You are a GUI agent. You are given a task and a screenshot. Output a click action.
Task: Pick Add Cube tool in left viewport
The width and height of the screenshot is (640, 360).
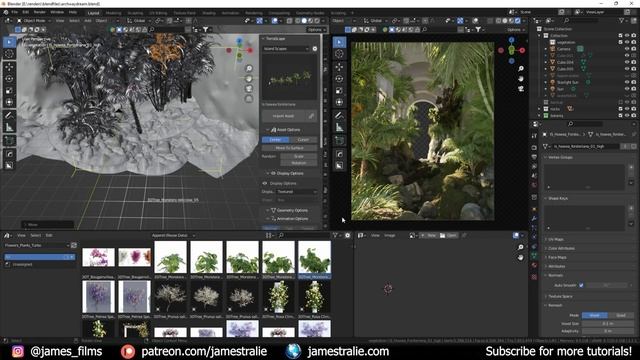click(9, 141)
